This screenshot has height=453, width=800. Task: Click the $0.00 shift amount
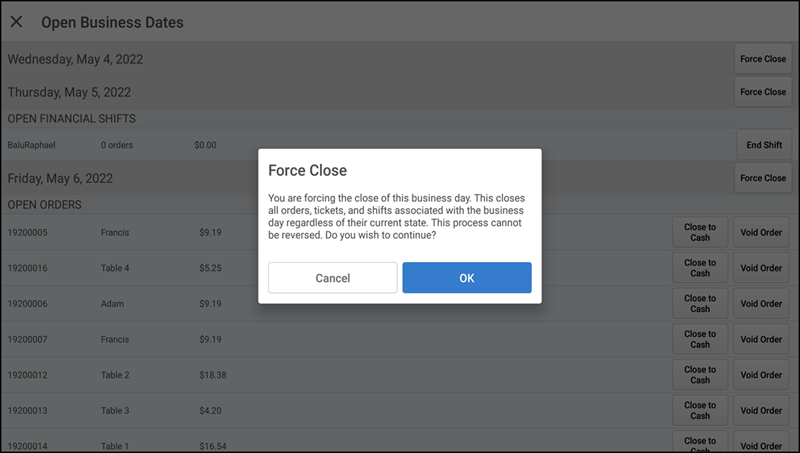coord(205,145)
